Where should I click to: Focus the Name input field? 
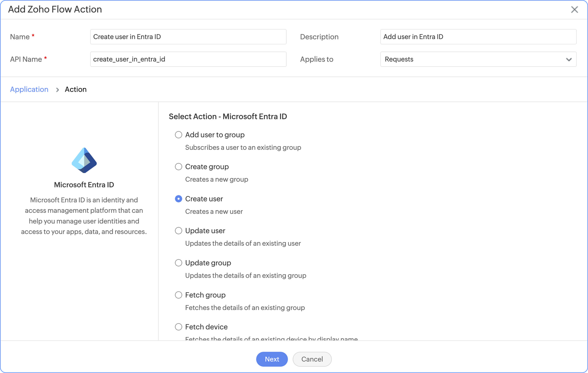[188, 37]
